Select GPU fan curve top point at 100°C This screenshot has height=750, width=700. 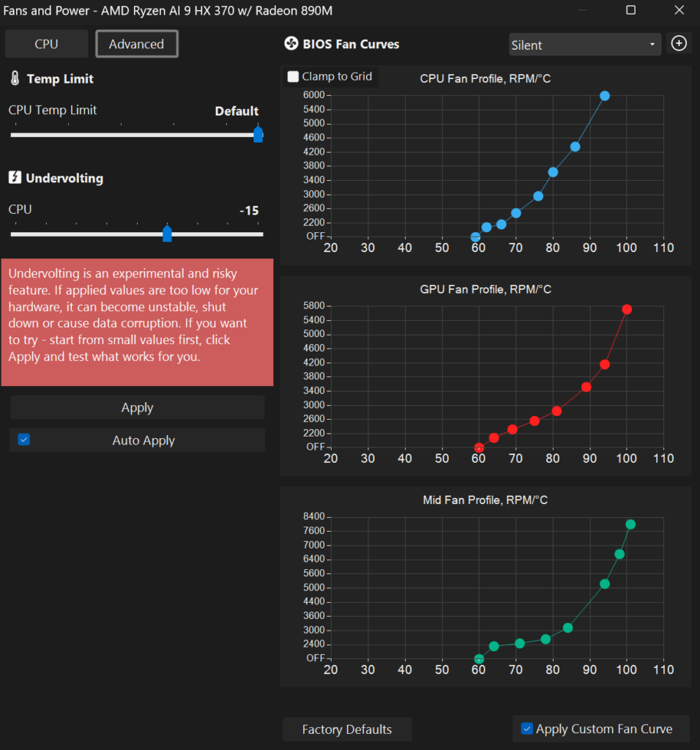(627, 310)
